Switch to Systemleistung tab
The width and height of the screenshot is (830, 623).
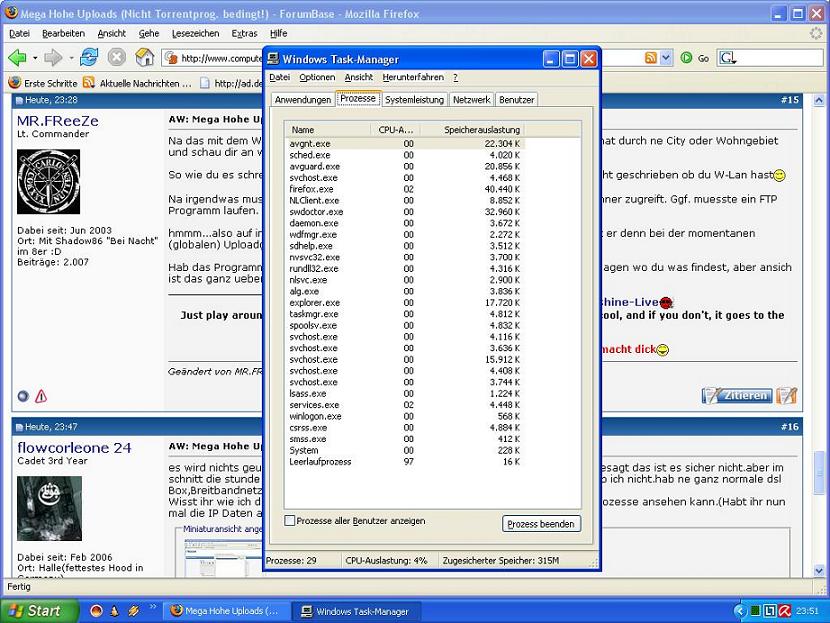(x=414, y=100)
